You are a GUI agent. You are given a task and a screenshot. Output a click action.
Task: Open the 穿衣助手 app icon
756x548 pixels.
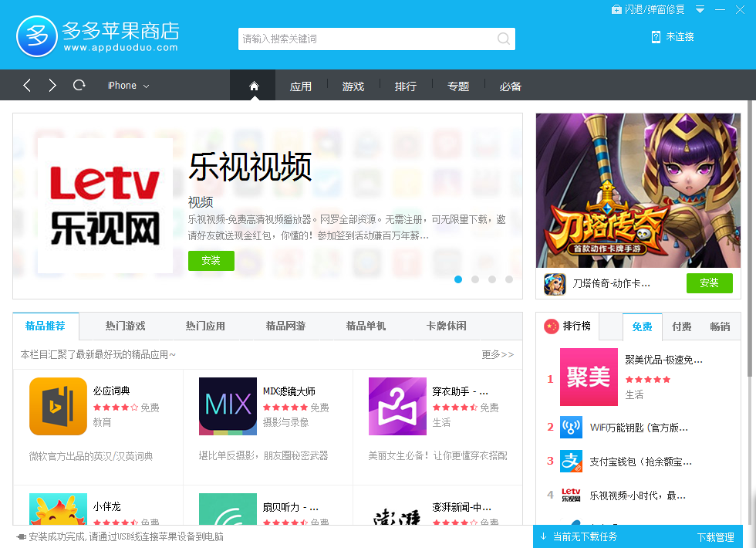(397, 406)
